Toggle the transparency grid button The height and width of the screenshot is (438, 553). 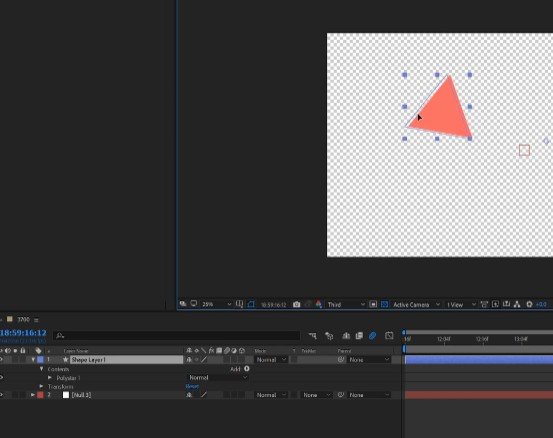pyautogui.click(x=384, y=304)
